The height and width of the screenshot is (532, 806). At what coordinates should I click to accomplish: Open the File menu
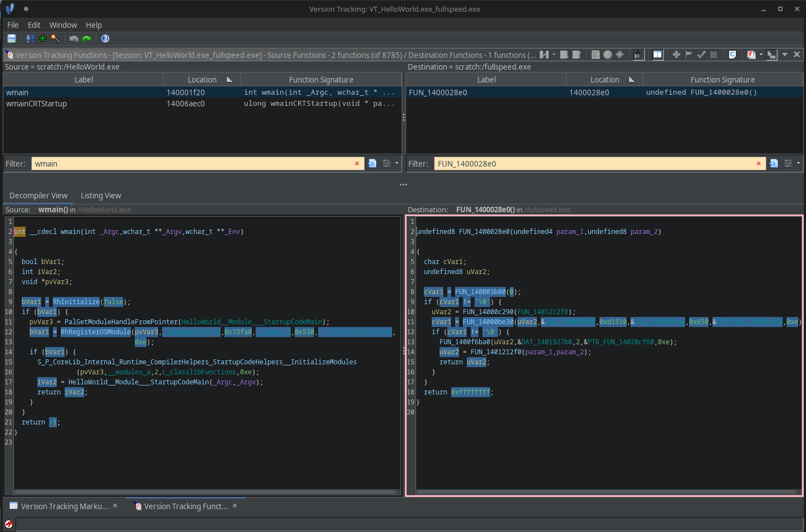(x=13, y=25)
